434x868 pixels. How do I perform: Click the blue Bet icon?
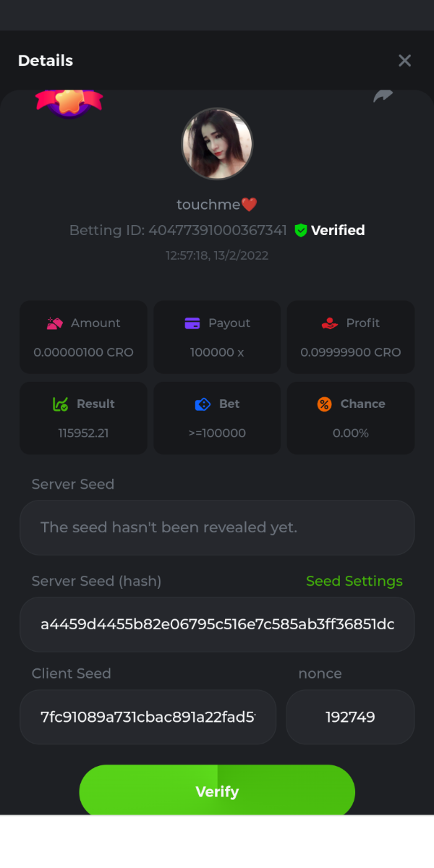pos(203,404)
